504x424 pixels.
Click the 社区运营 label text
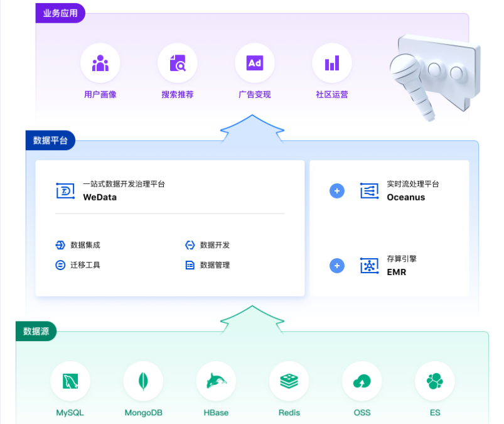(x=332, y=95)
